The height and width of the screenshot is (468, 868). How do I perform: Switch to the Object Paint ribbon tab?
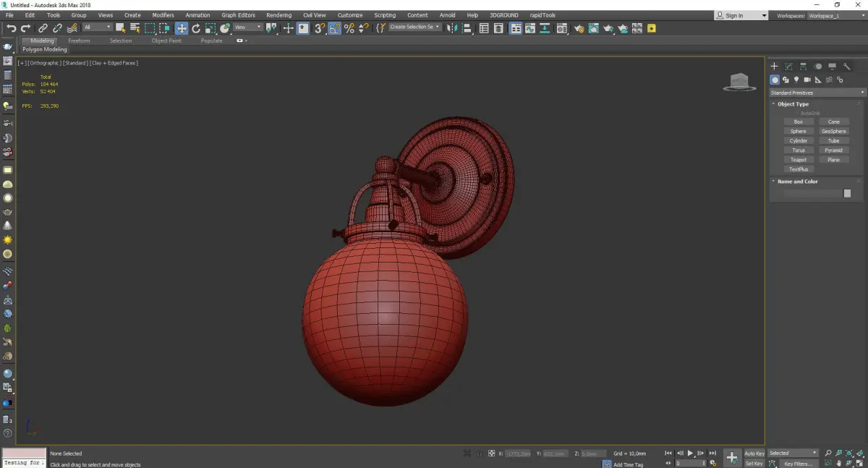pos(166,41)
